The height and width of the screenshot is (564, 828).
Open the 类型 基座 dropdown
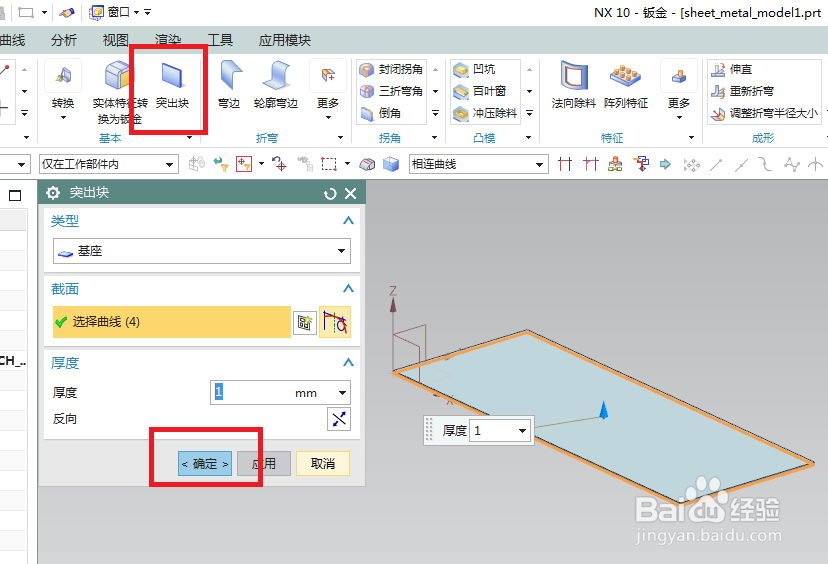coord(202,251)
